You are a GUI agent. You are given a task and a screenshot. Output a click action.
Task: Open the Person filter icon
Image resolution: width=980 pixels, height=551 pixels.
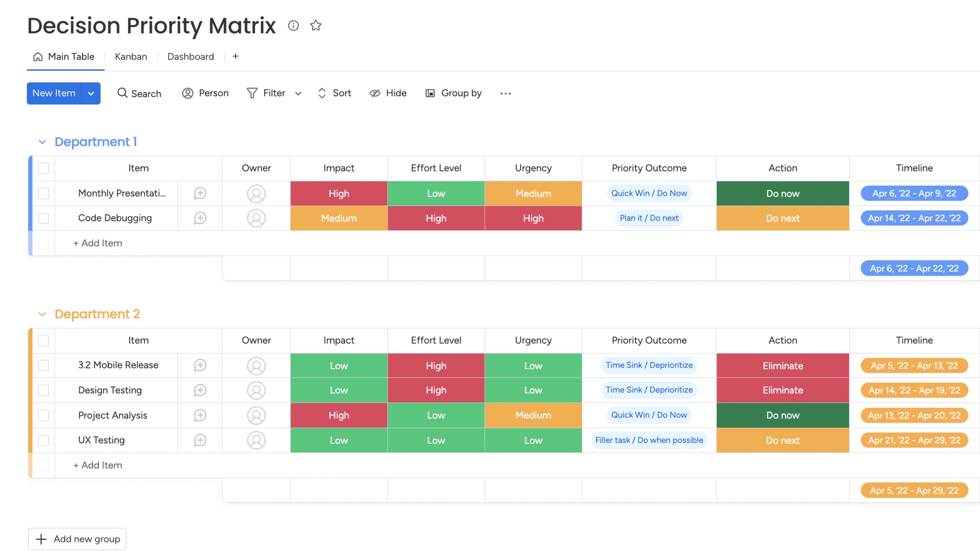188,93
